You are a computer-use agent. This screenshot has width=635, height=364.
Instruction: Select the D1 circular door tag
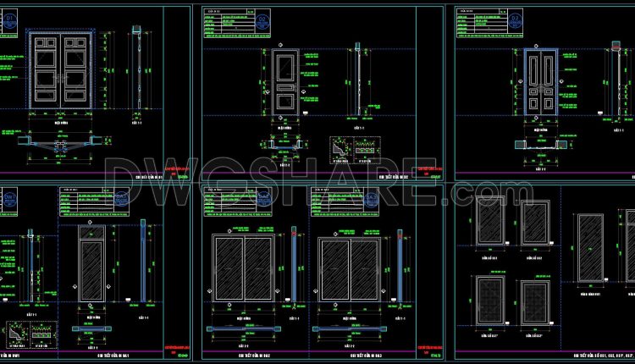[x=9, y=21]
